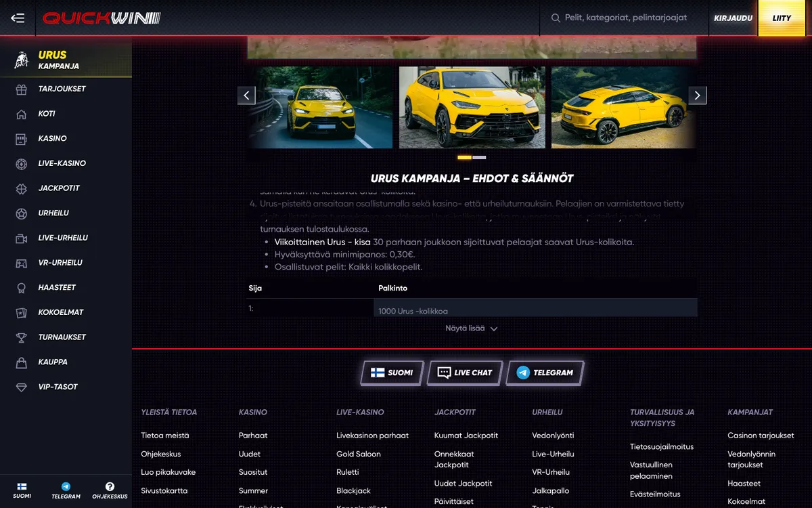
Task: Open Suositut footer link
Action: [x=253, y=472]
